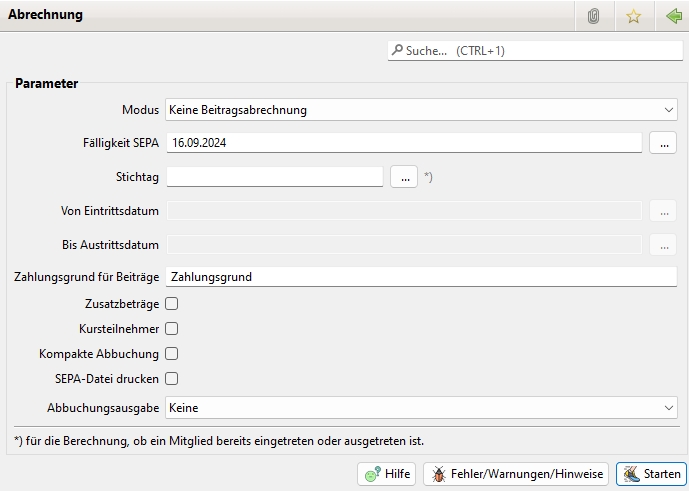Open the Abbuchungsausgabe dropdown
Viewport: 689px width, 491px height.
421,408
